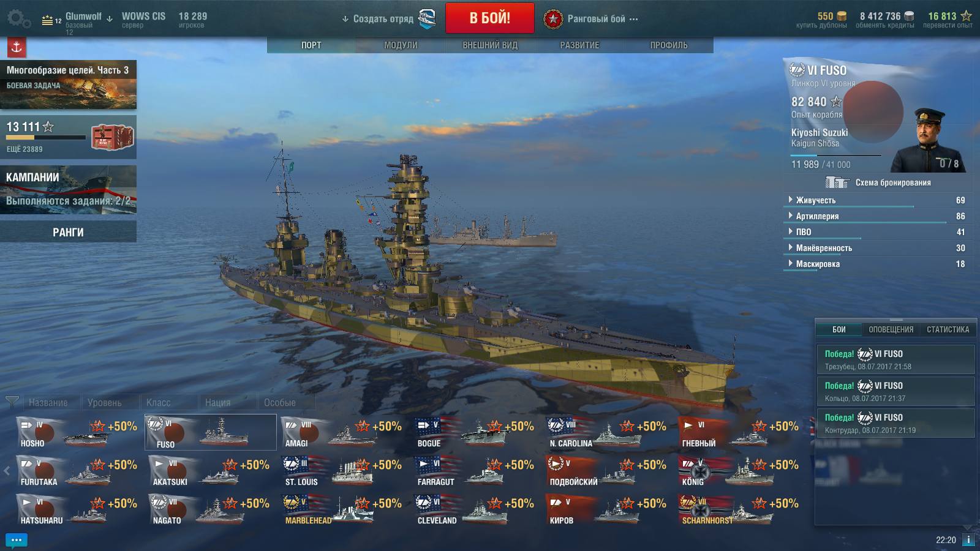The width and height of the screenshot is (980, 551).
Task: Open the ship carousel filter funnel icon
Action: 12,402
